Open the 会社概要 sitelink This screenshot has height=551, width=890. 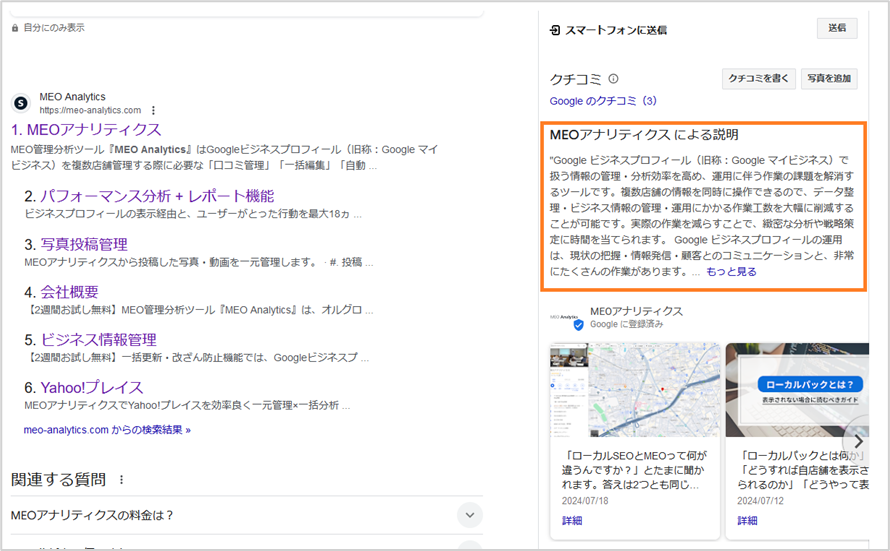[x=69, y=292]
